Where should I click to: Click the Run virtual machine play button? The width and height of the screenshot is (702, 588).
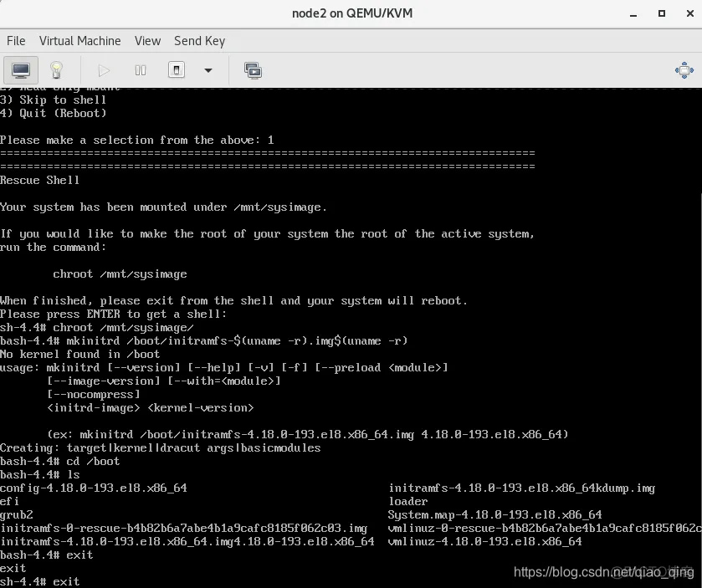104,70
